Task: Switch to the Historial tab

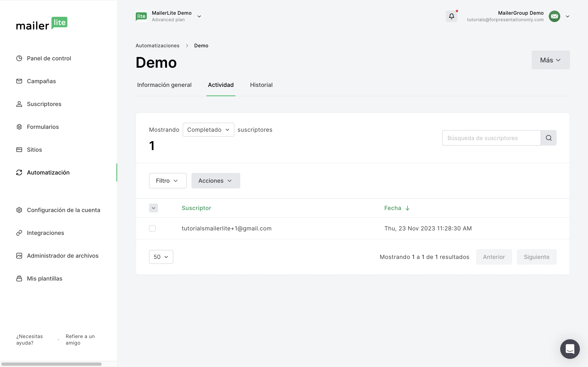Action: point(261,85)
